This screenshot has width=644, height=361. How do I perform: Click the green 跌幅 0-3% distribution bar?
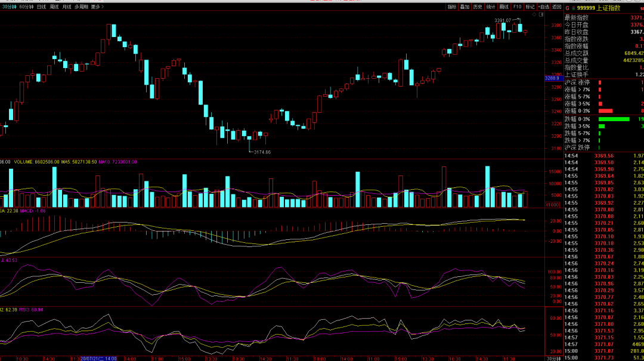(x=614, y=119)
